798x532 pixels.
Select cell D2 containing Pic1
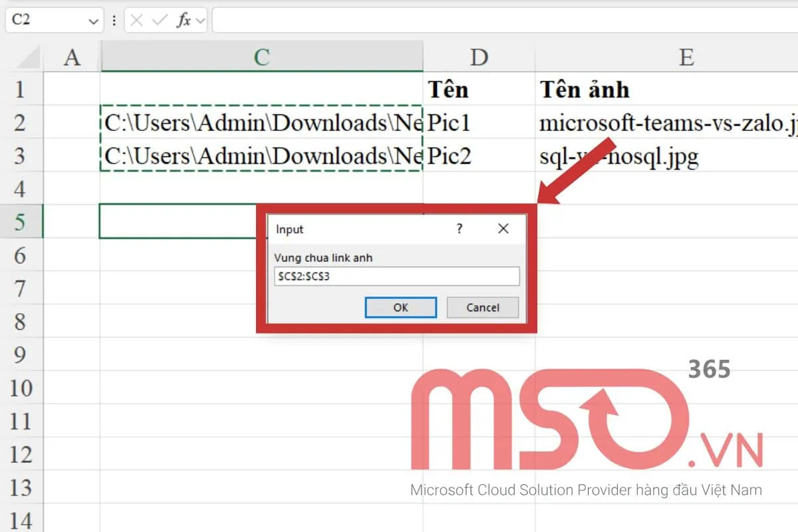pos(477,122)
